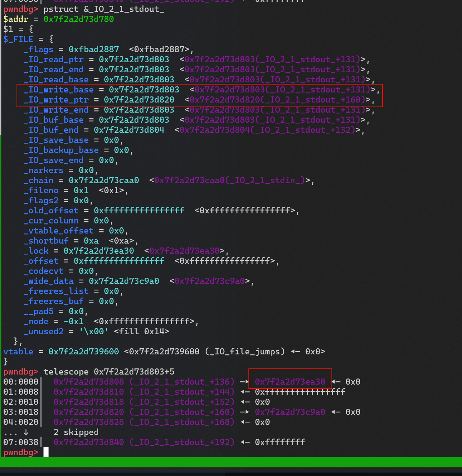Select pointer target 0x7f2a2d73c9a0 in telescope output
This screenshot has width=462, height=476.
pyautogui.click(x=290, y=412)
